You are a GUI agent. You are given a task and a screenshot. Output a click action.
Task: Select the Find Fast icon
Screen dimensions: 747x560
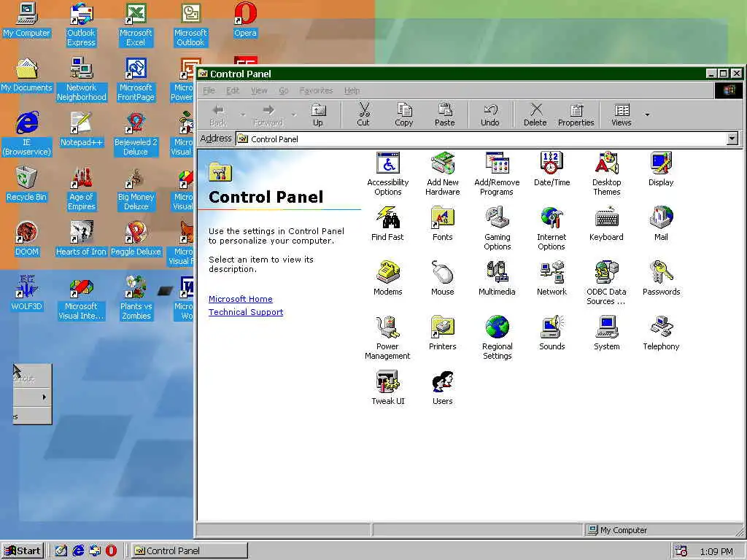coord(388,224)
